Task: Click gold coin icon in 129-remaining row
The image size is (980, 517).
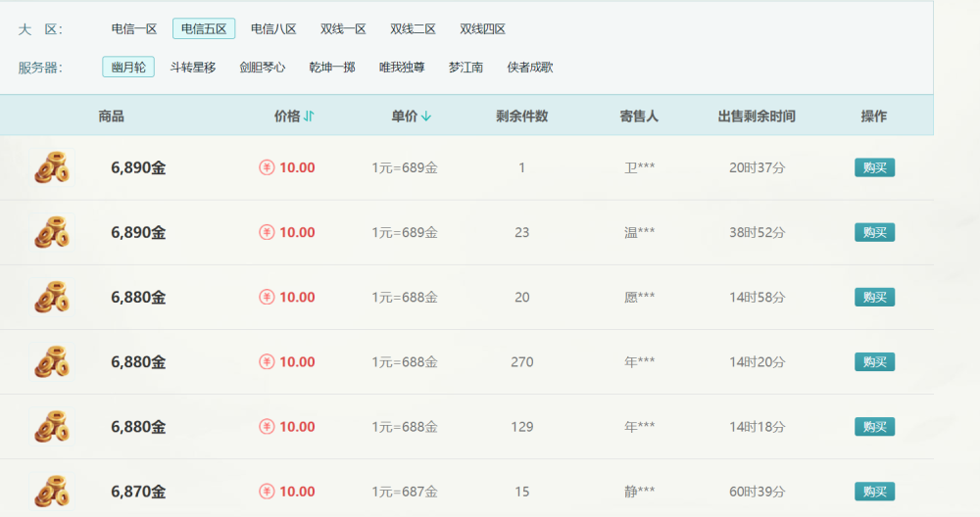Action: click(52, 427)
